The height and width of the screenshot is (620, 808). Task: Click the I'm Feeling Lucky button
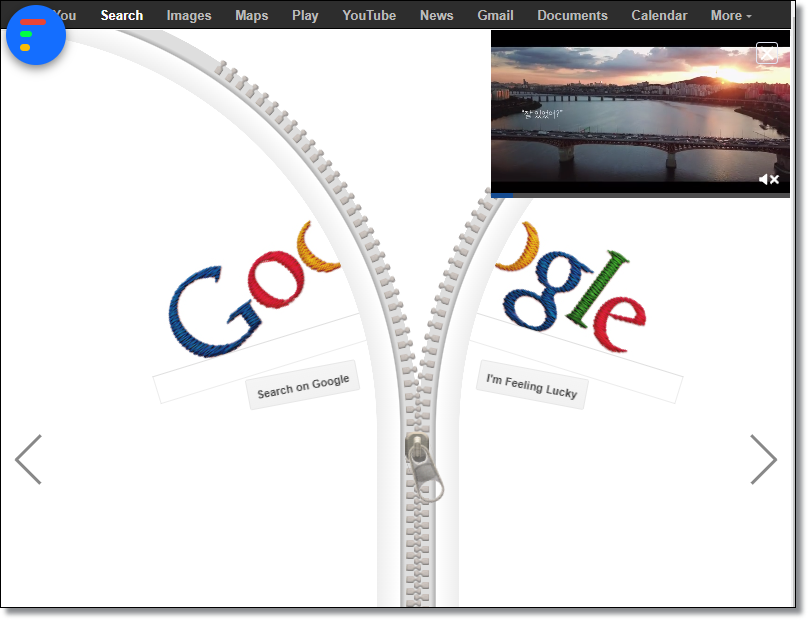[532, 385]
